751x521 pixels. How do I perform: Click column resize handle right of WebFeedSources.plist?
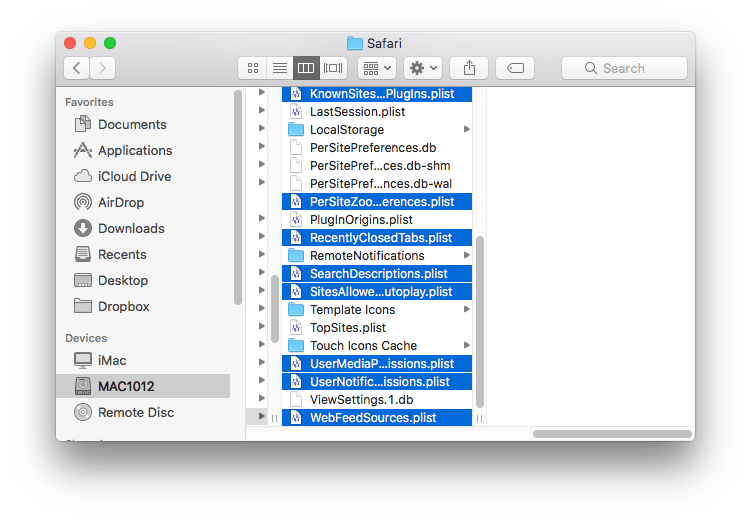tap(479, 419)
